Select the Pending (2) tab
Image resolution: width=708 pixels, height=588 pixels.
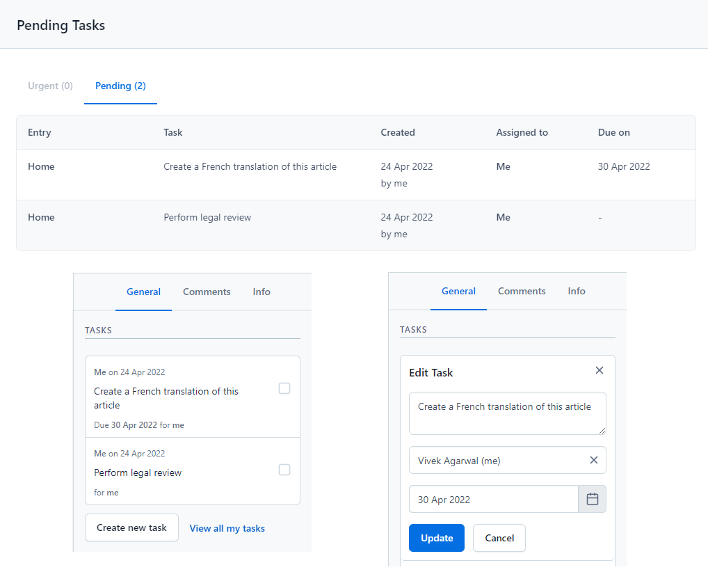click(x=120, y=86)
